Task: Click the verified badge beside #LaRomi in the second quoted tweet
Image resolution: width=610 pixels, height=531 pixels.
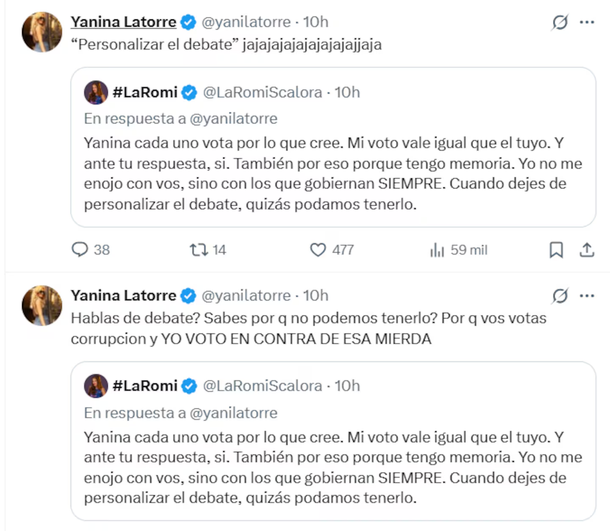Action: (x=189, y=385)
